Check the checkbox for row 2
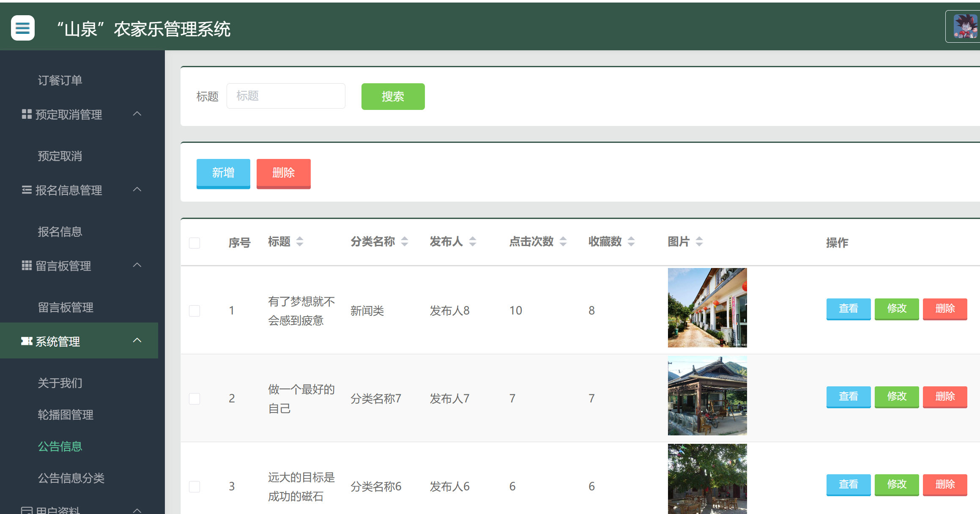Screen dimensions: 980x514 (194, 398)
